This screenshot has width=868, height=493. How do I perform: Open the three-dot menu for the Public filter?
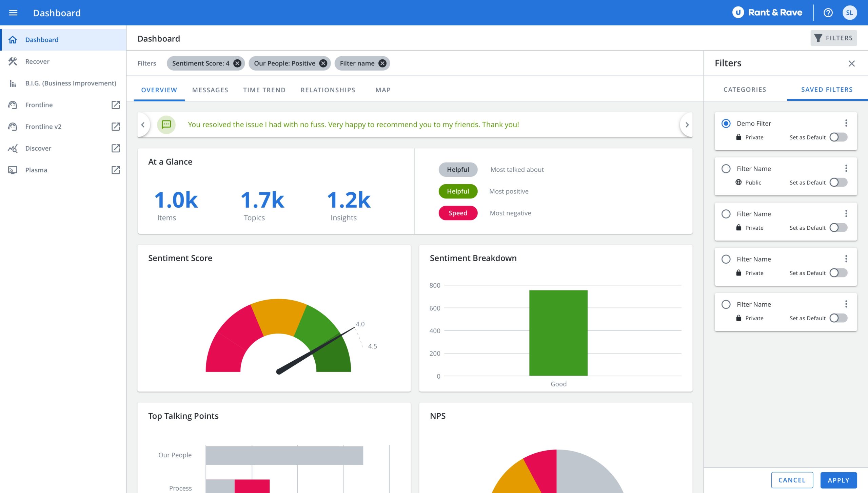click(x=846, y=168)
